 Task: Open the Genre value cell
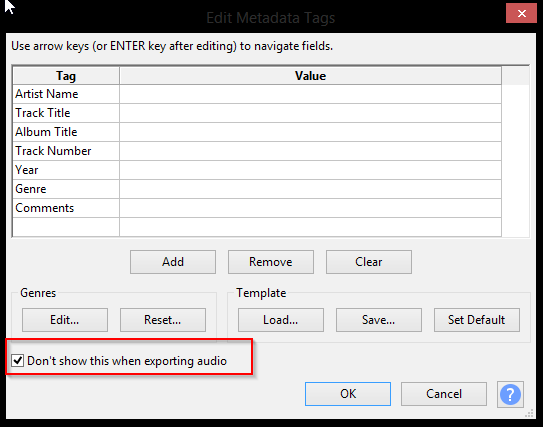pos(310,189)
